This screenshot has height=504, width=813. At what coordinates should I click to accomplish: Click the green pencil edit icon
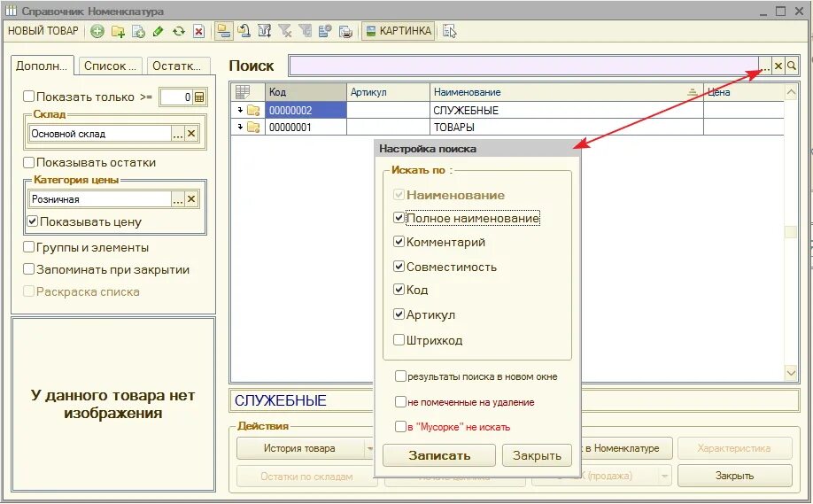[x=159, y=32]
